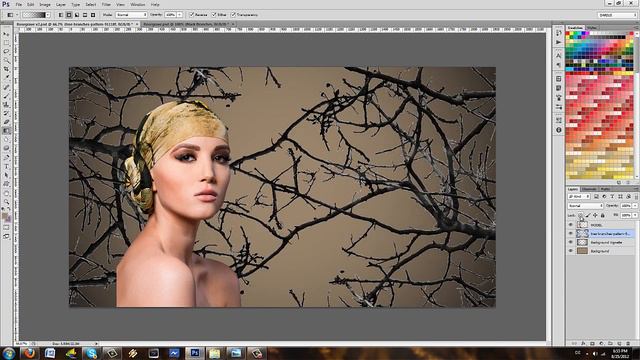Toggle the Reverse checkbox
Image resolution: width=640 pixels, height=360 pixels.
click(192, 15)
